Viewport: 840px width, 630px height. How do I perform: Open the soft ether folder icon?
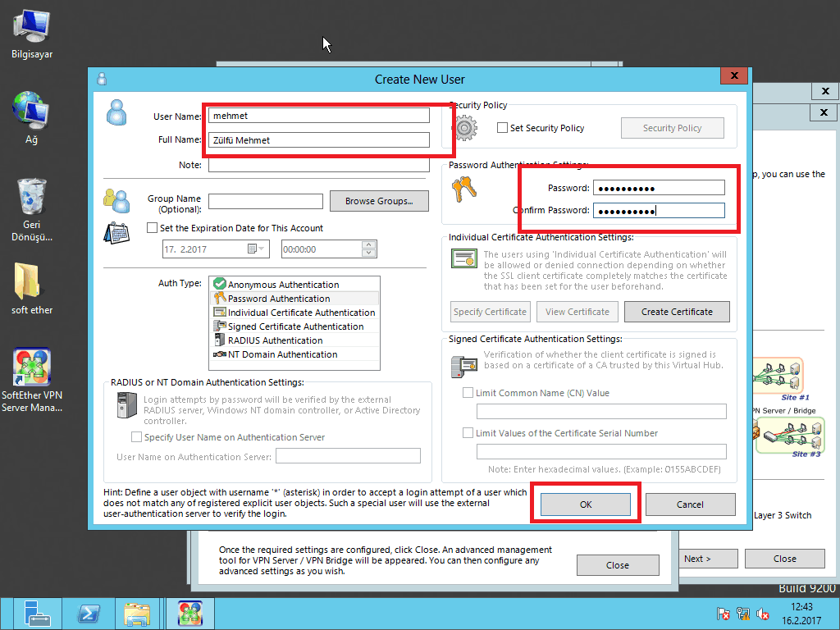coord(32,282)
